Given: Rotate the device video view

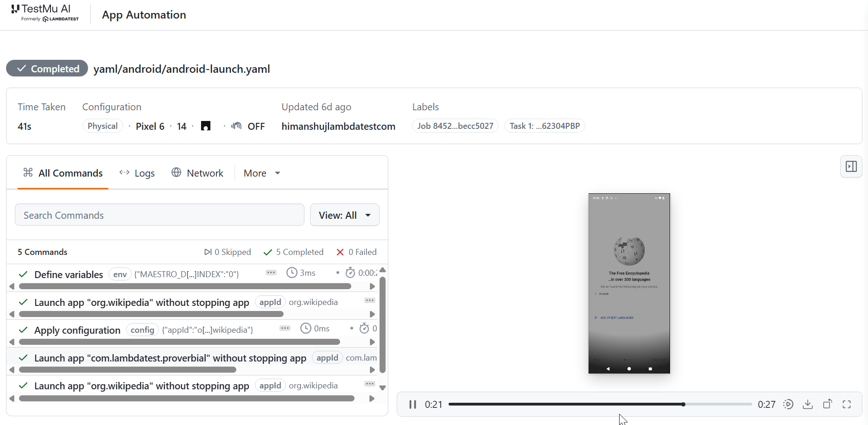Looking at the screenshot, I should [x=827, y=405].
